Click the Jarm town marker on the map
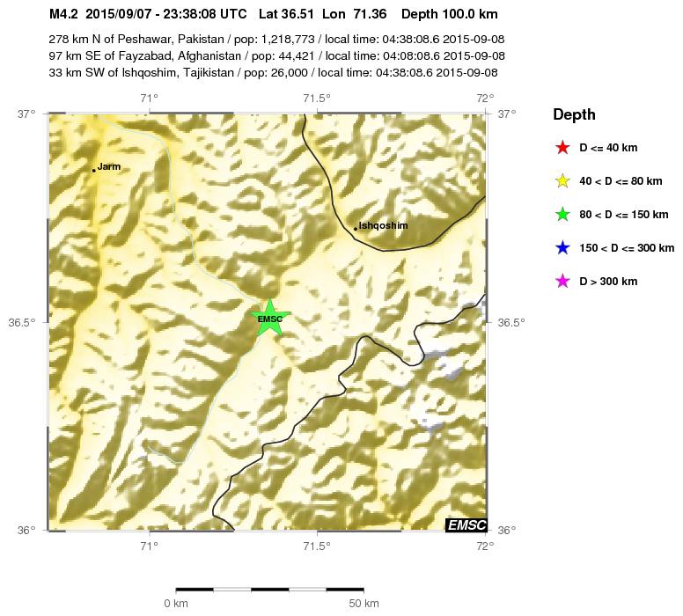 [93, 171]
